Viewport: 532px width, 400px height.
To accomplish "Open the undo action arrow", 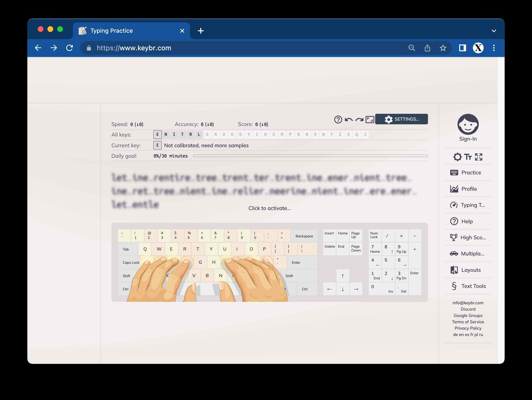I will pyautogui.click(x=349, y=119).
